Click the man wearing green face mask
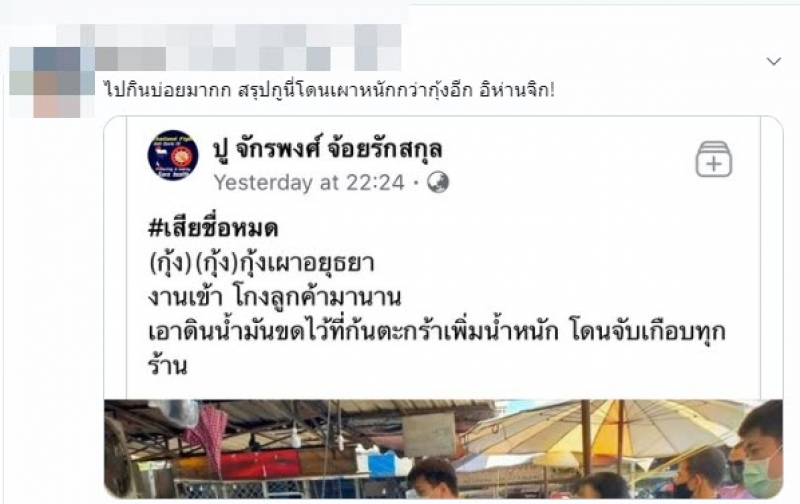Image resolution: width=800 pixels, height=504 pixels. [760, 451]
